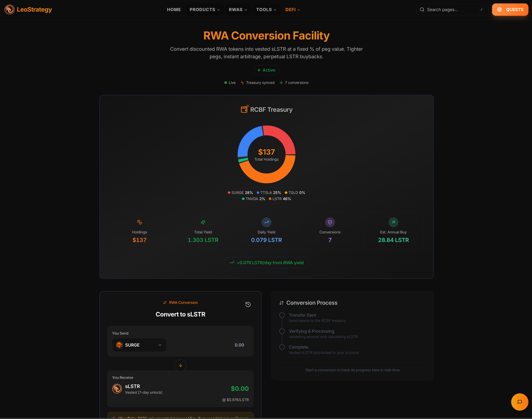Image resolution: width=532 pixels, height=419 pixels.
Task: Select the Complete step circle
Action: (282, 347)
